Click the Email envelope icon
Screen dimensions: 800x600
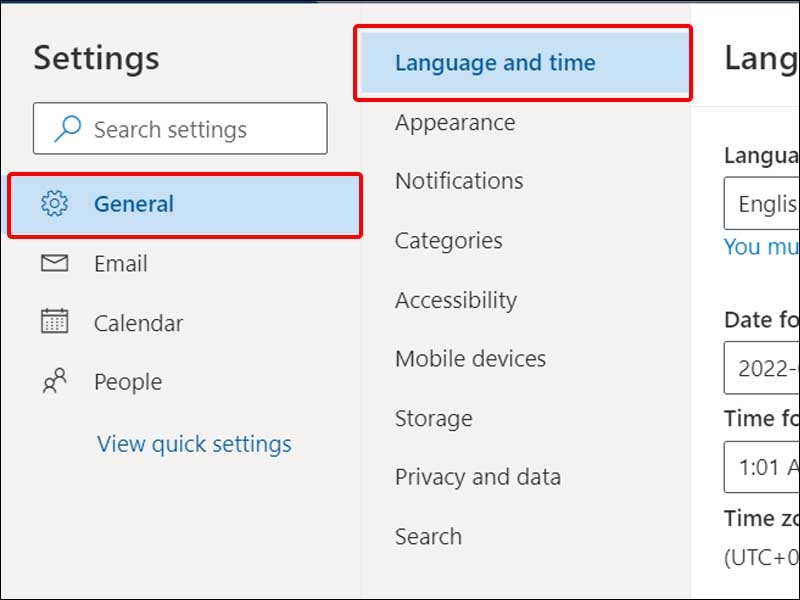pyautogui.click(x=55, y=263)
